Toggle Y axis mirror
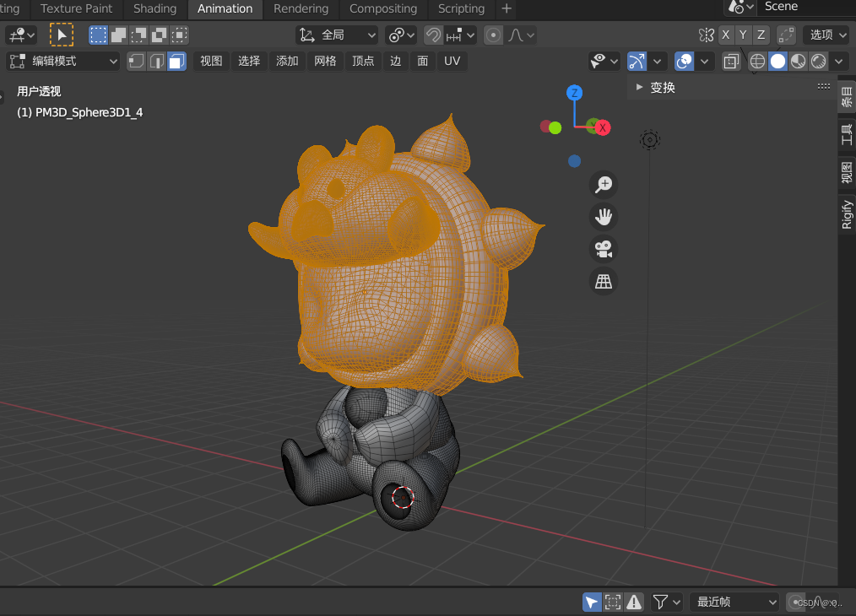856x616 pixels. [x=743, y=35]
